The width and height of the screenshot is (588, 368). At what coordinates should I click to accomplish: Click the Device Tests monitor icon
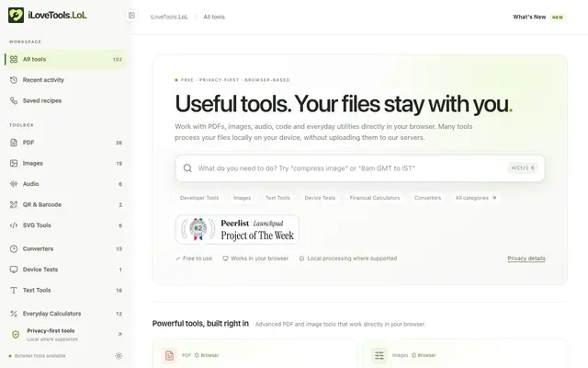click(14, 270)
